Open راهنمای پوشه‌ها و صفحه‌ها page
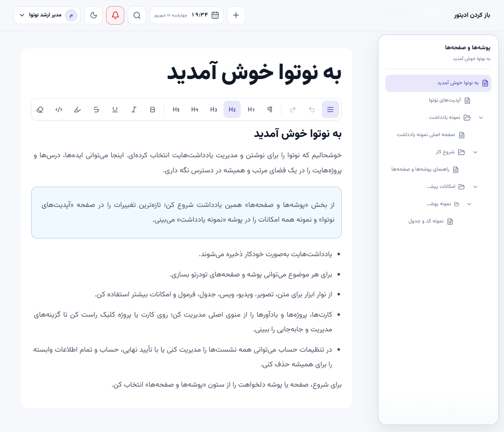Image resolution: width=504 pixels, height=432 pixels. pyautogui.click(x=420, y=169)
